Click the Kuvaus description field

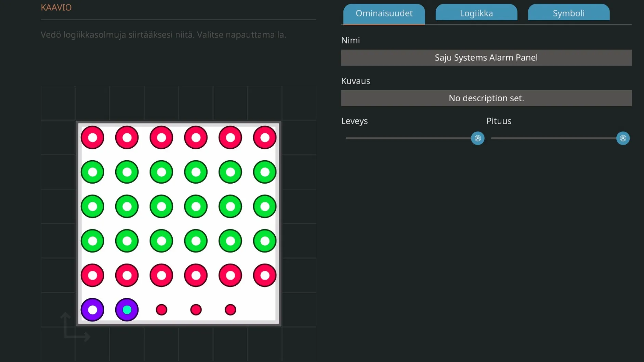tap(486, 98)
